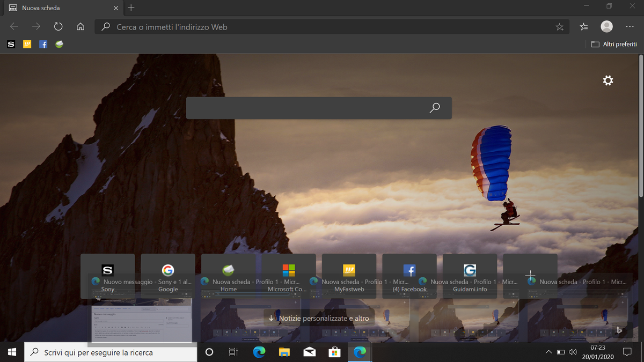Screen dimensions: 644x362
Task: Select the Nuova scheda tab
Action: tap(59, 8)
